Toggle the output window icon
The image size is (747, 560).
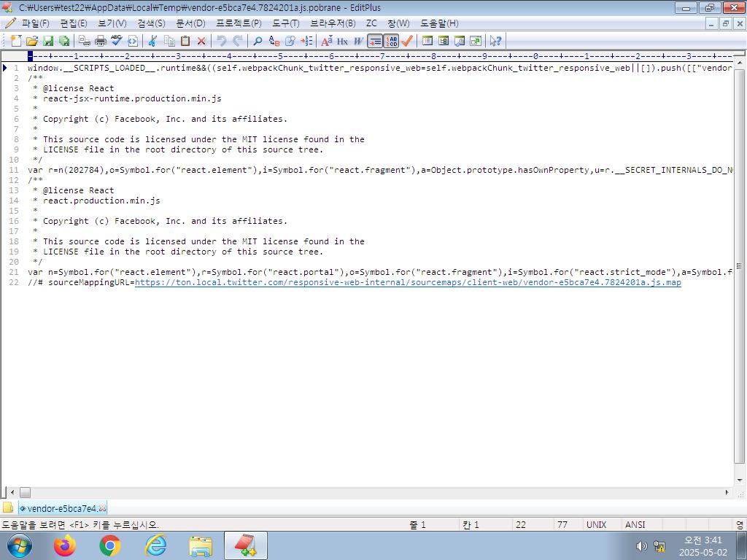click(444, 41)
